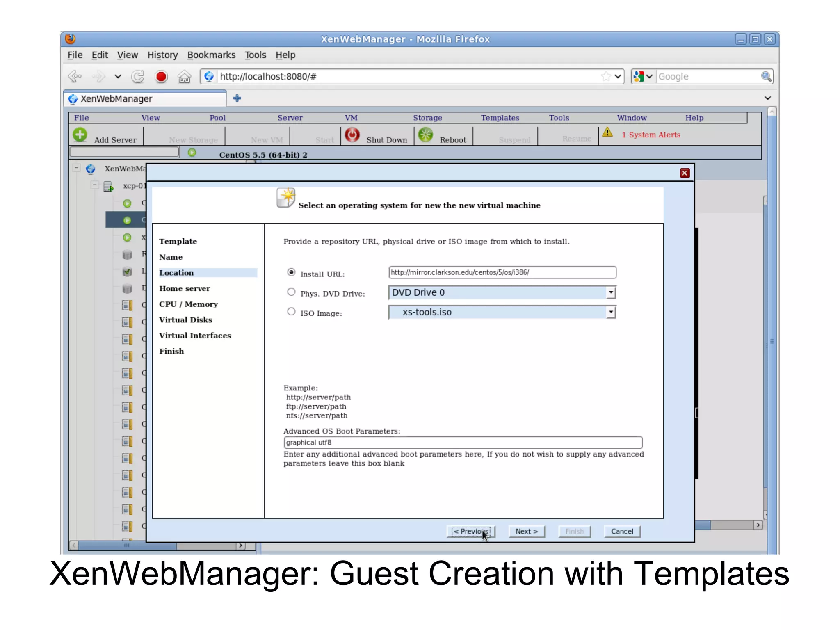Viewport: 840px width, 630px height.
Task: Go to Virtual Interfaces wizard step
Action: pyautogui.click(x=195, y=336)
